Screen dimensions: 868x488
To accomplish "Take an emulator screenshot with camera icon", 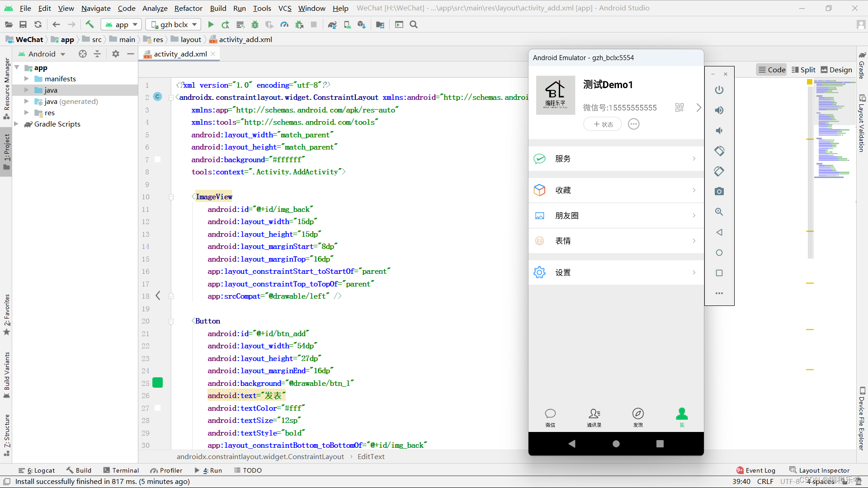I will click(x=719, y=192).
